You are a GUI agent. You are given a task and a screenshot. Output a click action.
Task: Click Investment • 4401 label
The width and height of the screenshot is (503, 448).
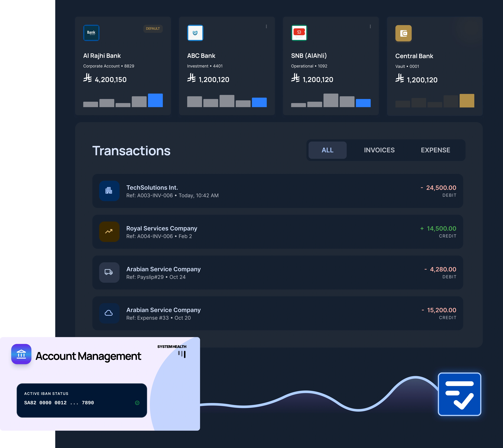pyautogui.click(x=205, y=66)
